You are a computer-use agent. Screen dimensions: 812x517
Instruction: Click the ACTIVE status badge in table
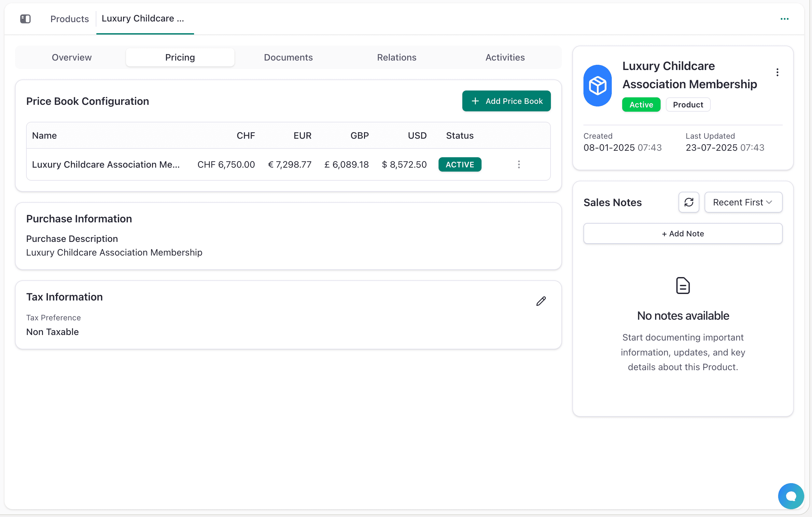click(460, 165)
